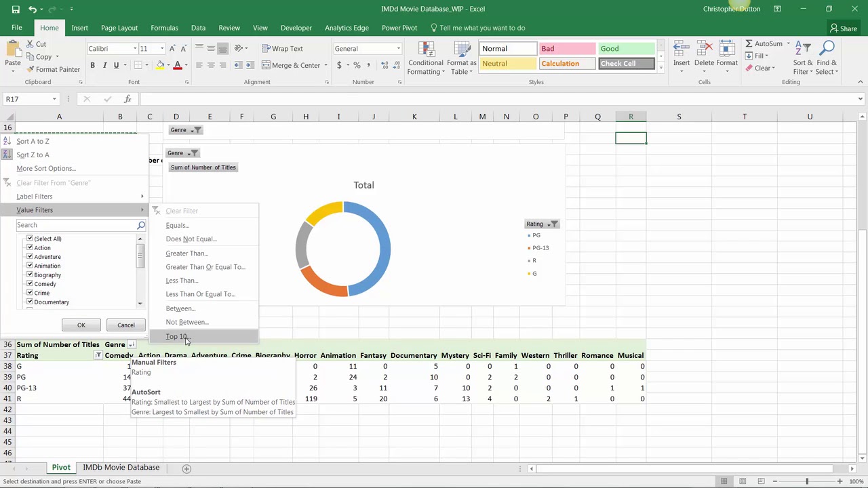This screenshot has width=868, height=488.
Task: Open the General number format dropdown
Action: pos(398,49)
